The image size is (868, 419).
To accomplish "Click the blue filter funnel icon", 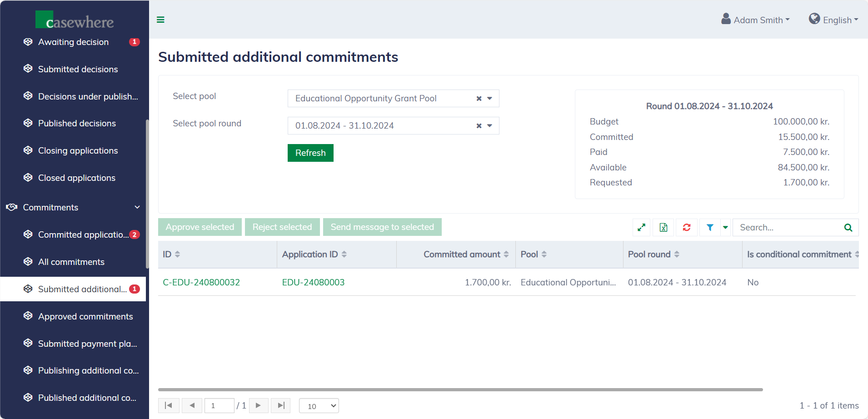I will pyautogui.click(x=709, y=227).
